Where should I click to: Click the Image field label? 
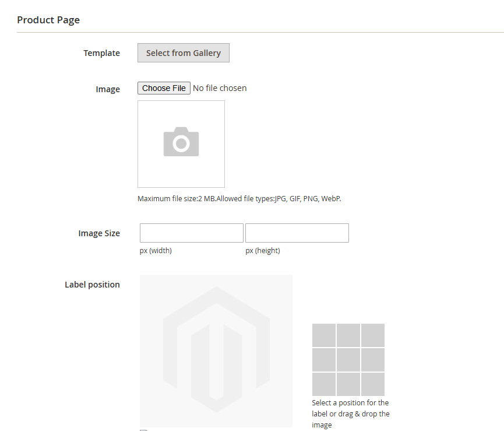(x=108, y=89)
